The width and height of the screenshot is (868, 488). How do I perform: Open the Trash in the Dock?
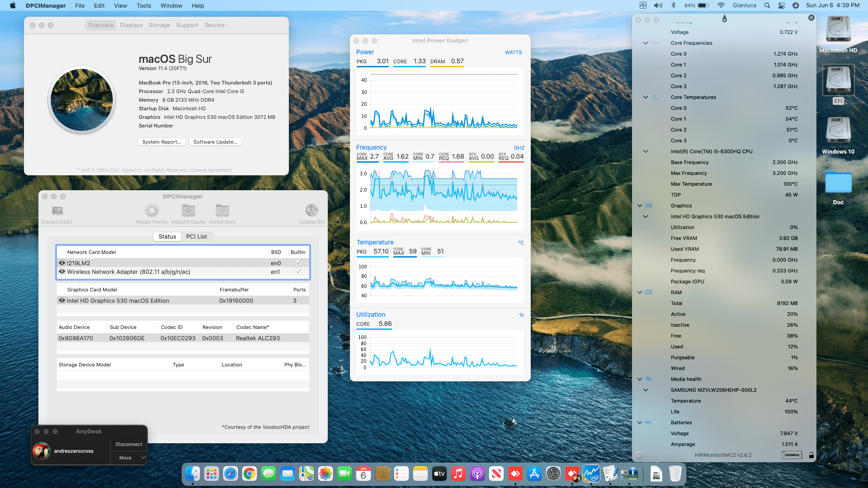[x=675, y=474]
